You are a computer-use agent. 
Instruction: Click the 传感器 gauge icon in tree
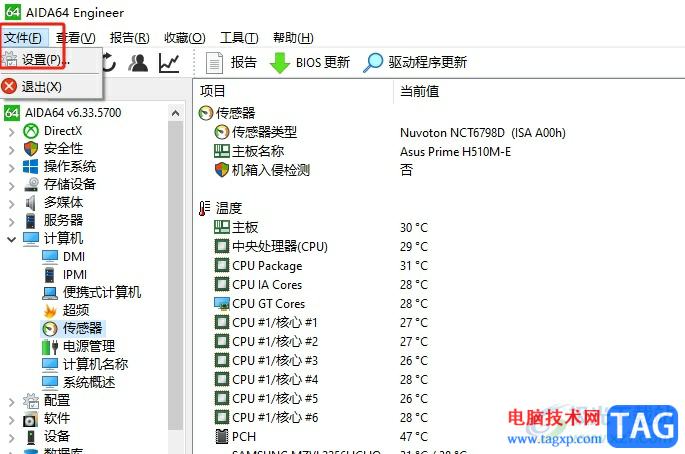tap(50, 329)
